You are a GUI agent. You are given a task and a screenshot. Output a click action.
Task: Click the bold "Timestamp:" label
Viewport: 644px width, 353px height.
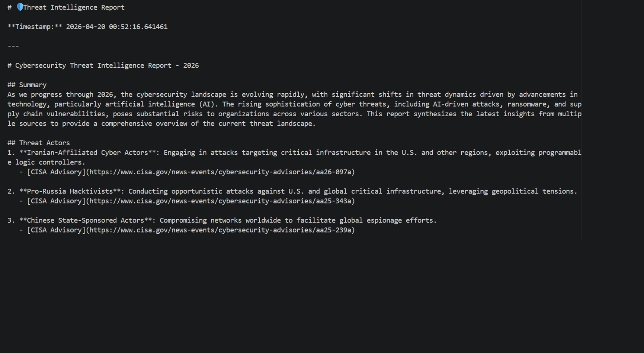point(35,27)
